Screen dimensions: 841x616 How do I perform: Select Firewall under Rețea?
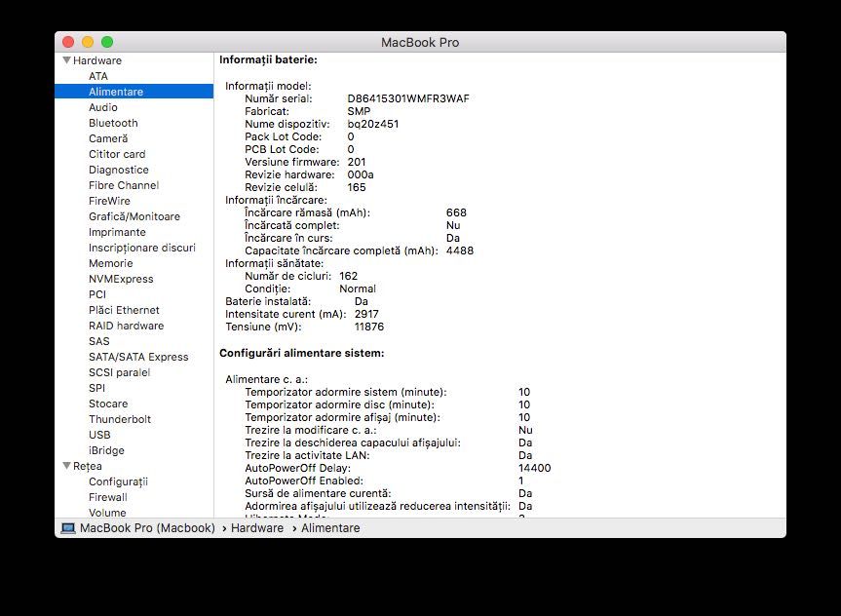[108, 497]
